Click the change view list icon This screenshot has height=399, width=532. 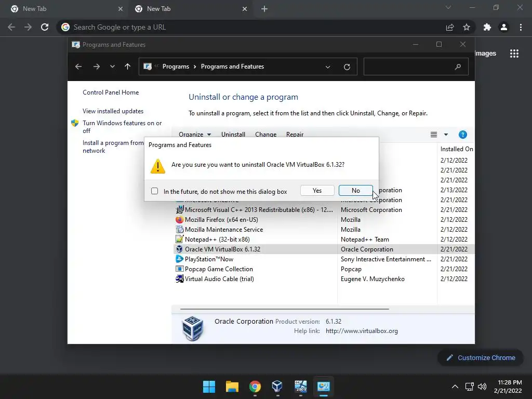(434, 135)
